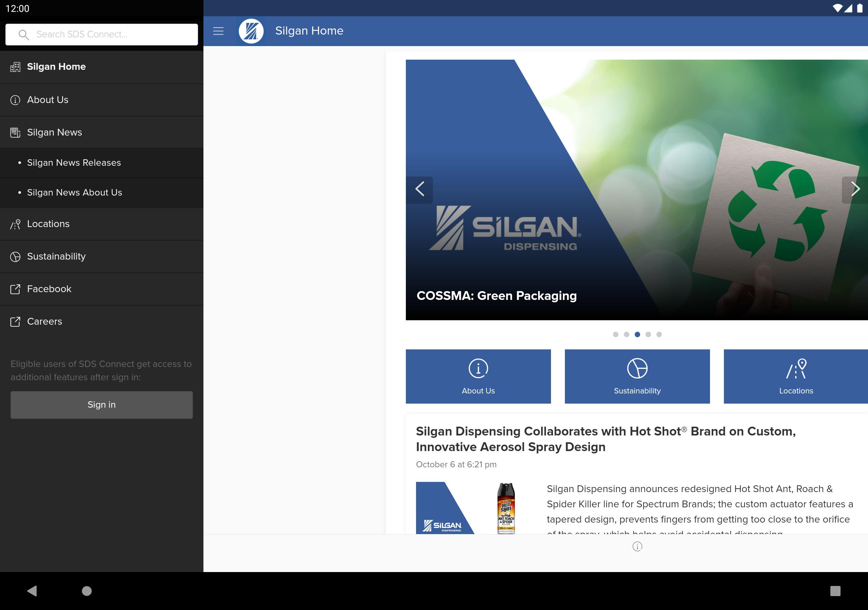Go to previous carousel slide

pyautogui.click(x=420, y=190)
